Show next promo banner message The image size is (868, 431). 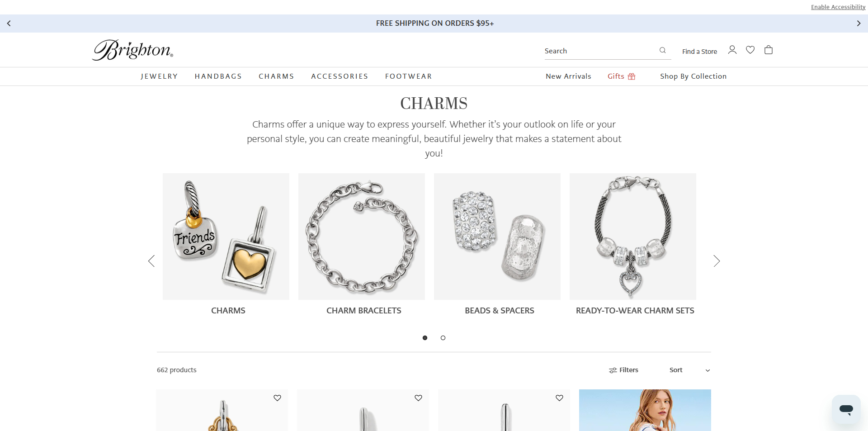[x=859, y=24]
